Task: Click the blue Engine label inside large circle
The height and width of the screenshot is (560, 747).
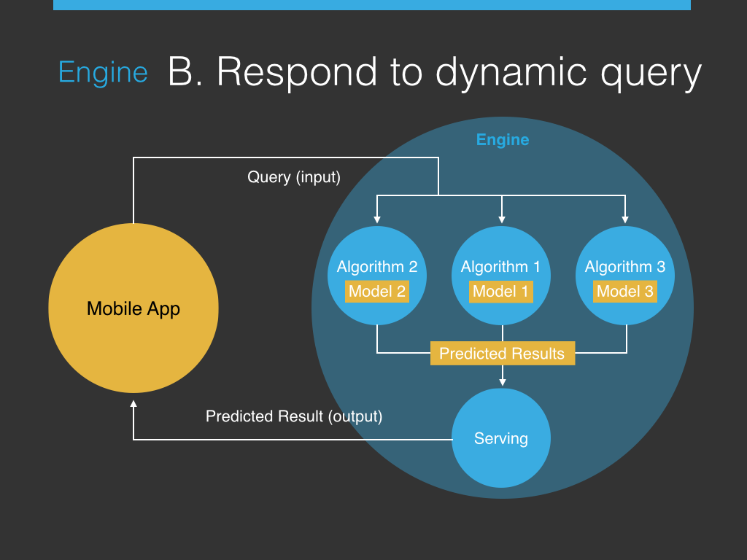Action: (503, 140)
